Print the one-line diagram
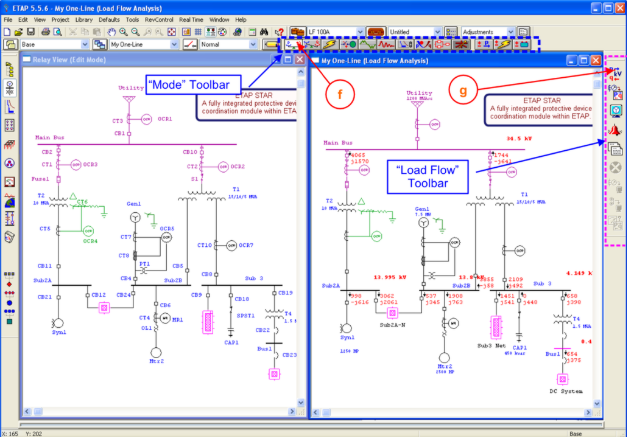Image resolution: width=627 pixels, height=437 pixels. click(x=46, y=32)
